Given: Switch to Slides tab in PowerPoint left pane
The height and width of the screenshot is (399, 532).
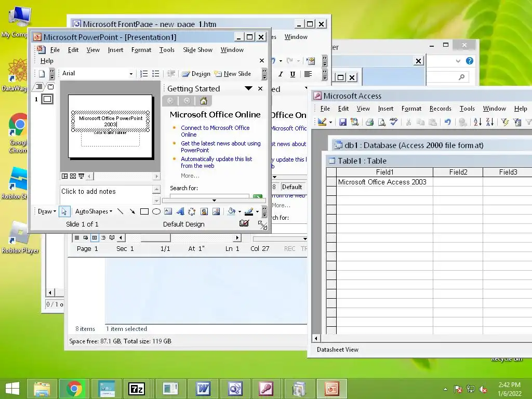Looking at the screenshot, I should point(50,87).
